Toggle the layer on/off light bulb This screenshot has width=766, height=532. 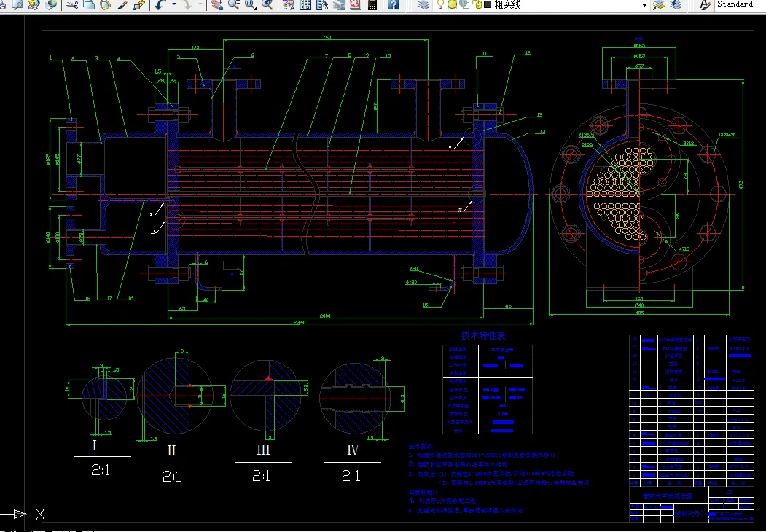[x=440, y=4]
